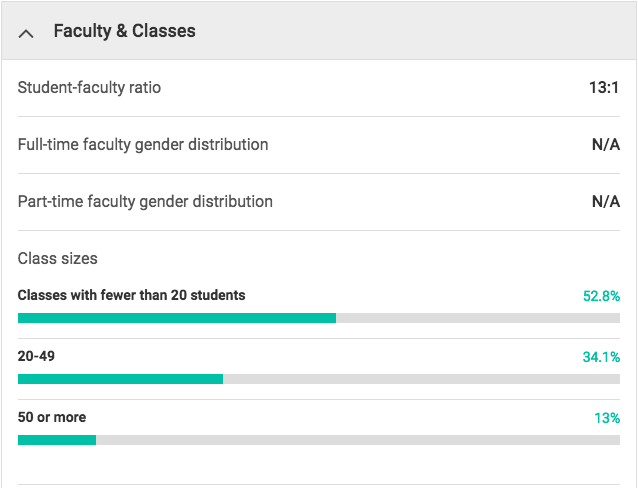
Task: Click the 50 or more label
Action: tap(52, 417)
